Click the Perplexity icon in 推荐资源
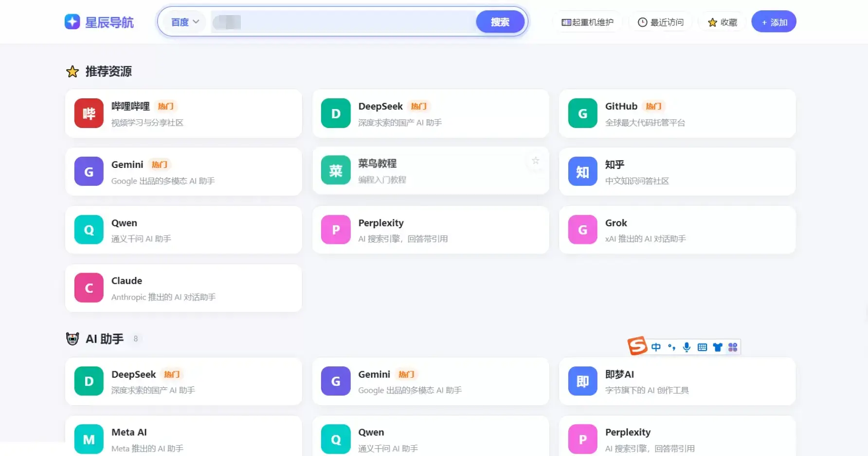 pyautogui.click(x=336, y=230)
